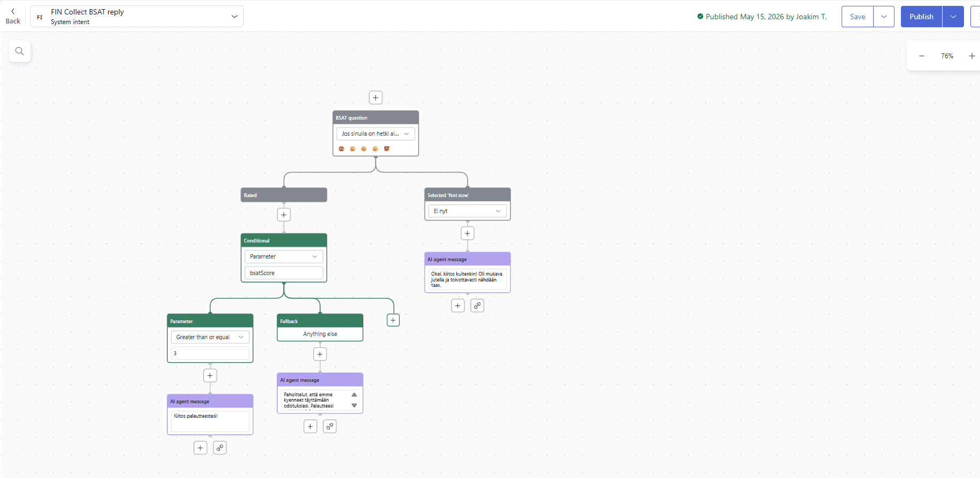Open the Parameter type dropdown in Conditional
980x478 pixels.
point(284,257)
